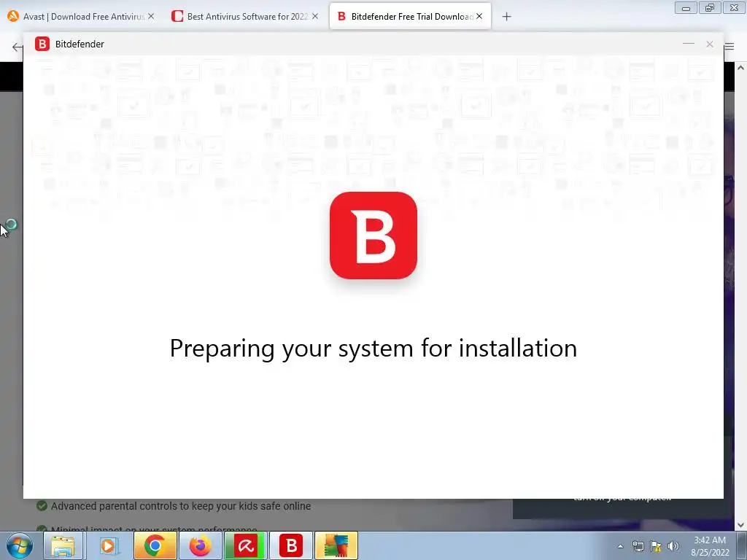Close the Avast browser tab
The width and height of the screenshot is (747, 560).
tap(151, 16)
